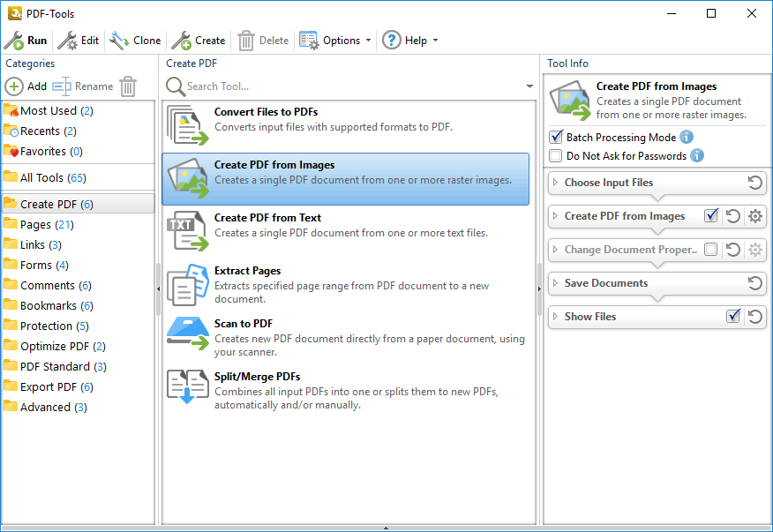Enable Do Not Ask for Passwords
This screenshot has width=773, height=532.
pos(556,156)
